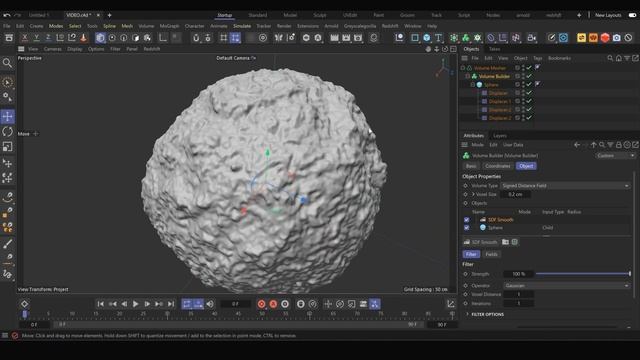The width and height of the screenshot is (640, 360).
Task: Add a Cube primitive from toolbar
Action: 427,38
